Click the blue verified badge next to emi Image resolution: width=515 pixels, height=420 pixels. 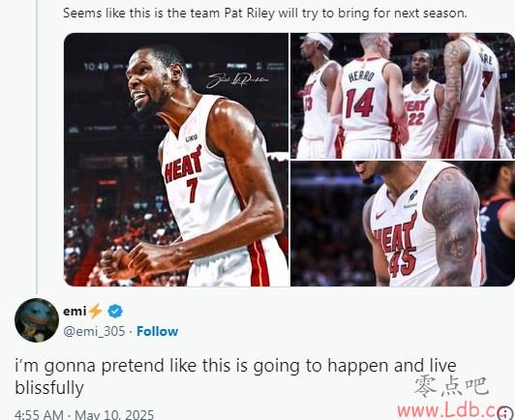115,312
